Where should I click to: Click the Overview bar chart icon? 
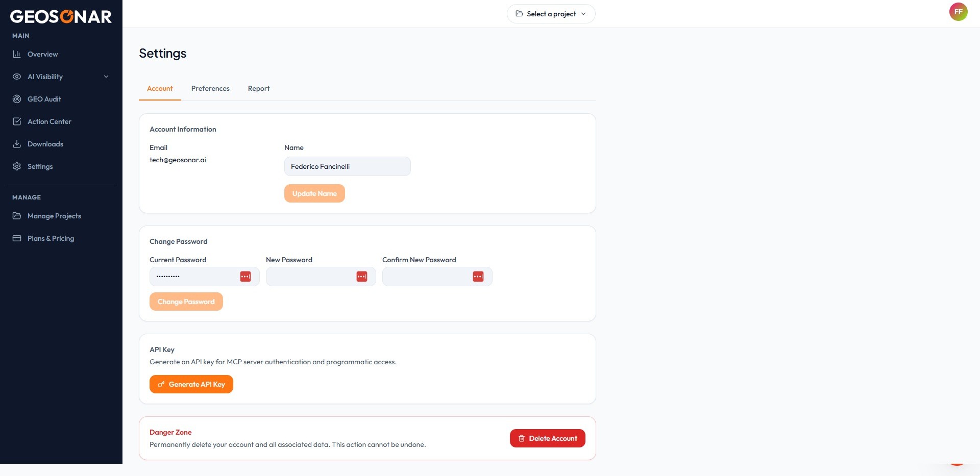[17, 54]
